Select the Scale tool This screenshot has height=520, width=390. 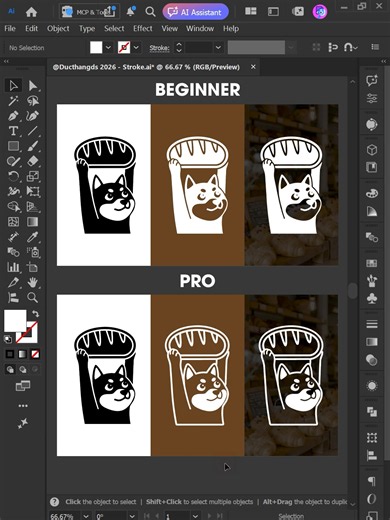pos(33,176)
